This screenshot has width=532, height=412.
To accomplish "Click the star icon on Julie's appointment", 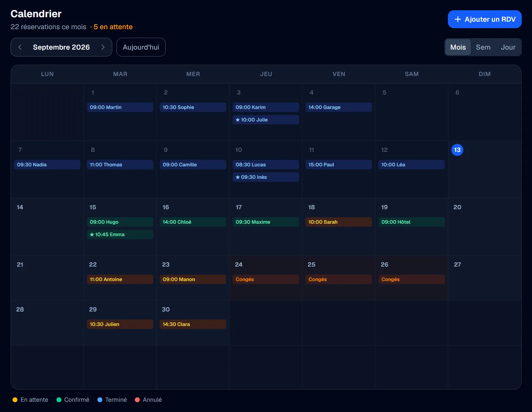I will [x=238, y=120].
